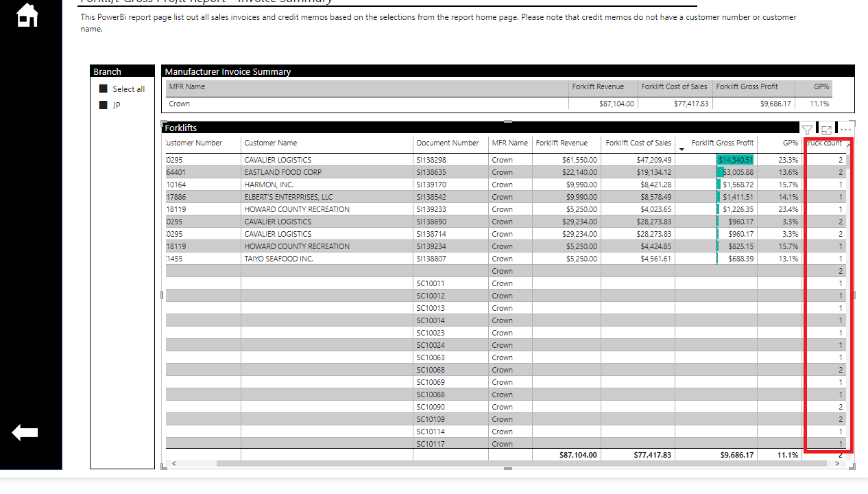Select document number SI138714
This screenshot has height=494, width=868.
pyautogui.click(x=431, y=234)
